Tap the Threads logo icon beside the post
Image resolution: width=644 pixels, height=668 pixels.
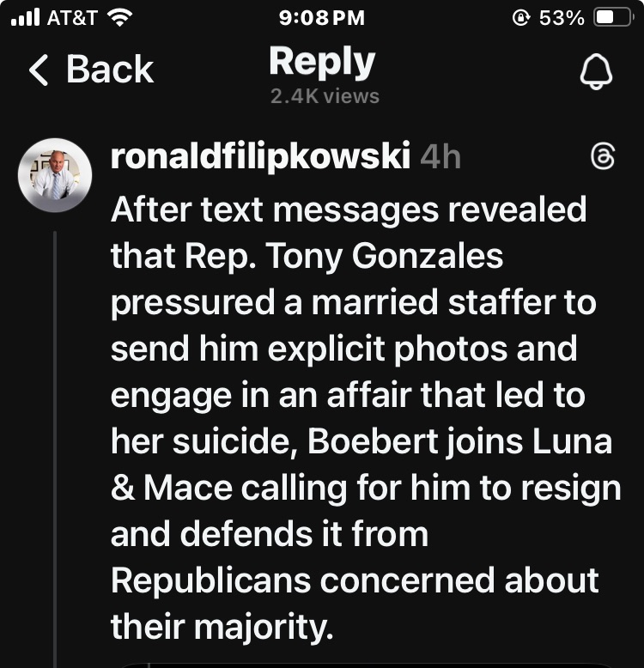pos(603,157)
